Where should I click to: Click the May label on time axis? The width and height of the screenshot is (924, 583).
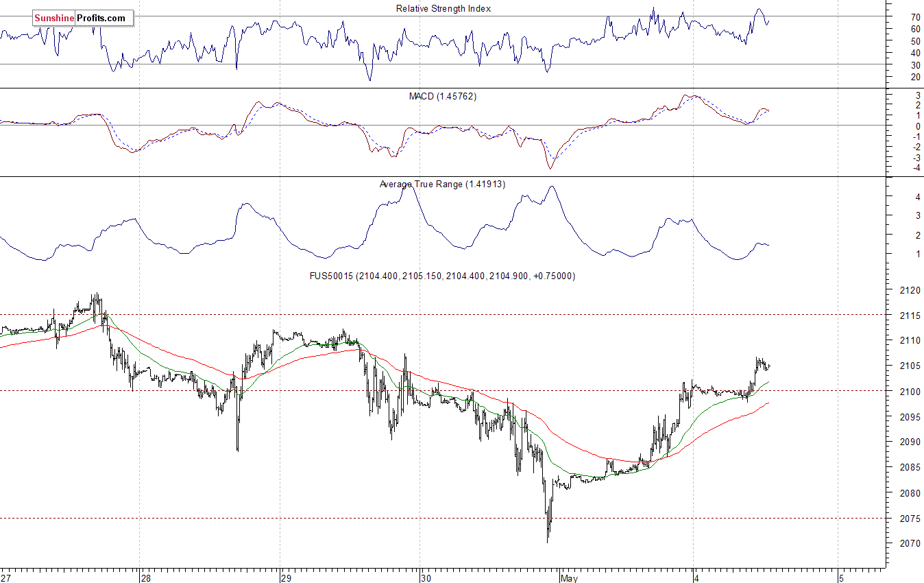click(x=569, y=578)
